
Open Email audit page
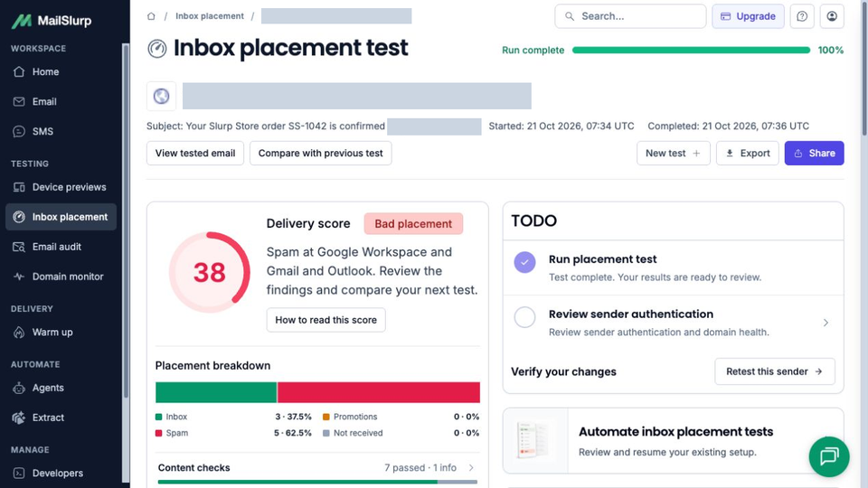tap(61, 247)
